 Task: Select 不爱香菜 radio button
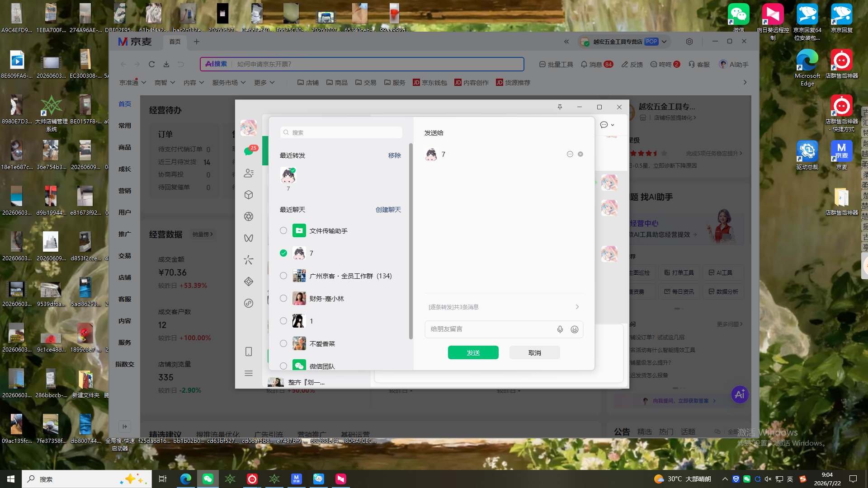(283, 343)
